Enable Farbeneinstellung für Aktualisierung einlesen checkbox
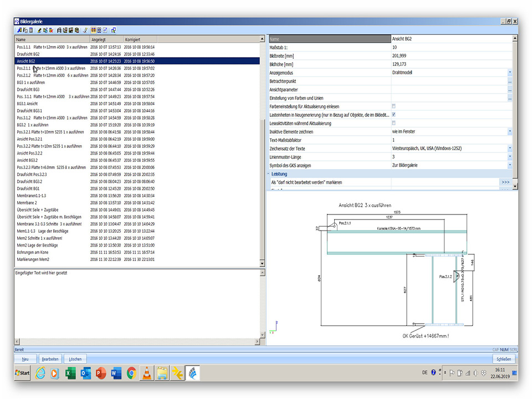The width and height of the screenshot is (532, 399). pyautogui.click(x=394, y=106)
